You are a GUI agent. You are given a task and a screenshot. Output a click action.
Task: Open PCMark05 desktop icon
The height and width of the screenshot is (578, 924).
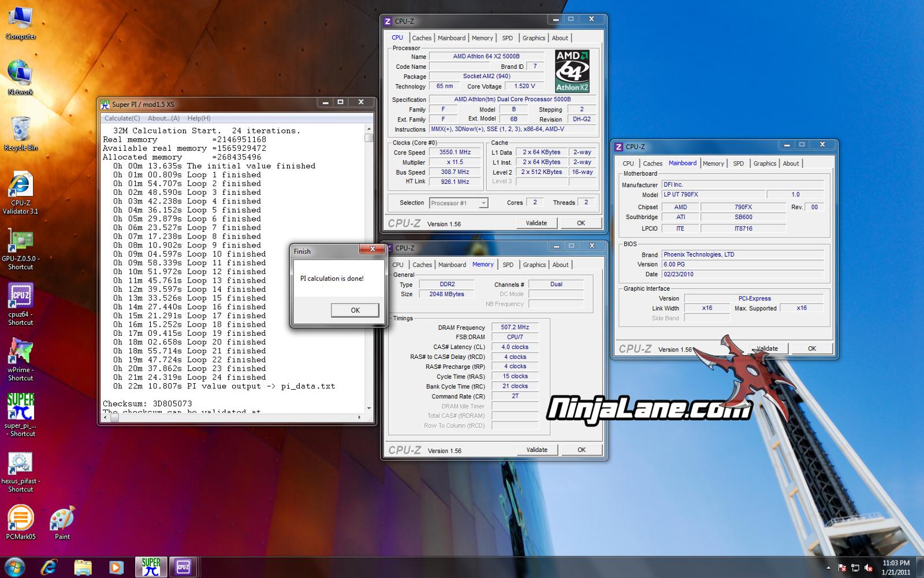pos(21,523)
